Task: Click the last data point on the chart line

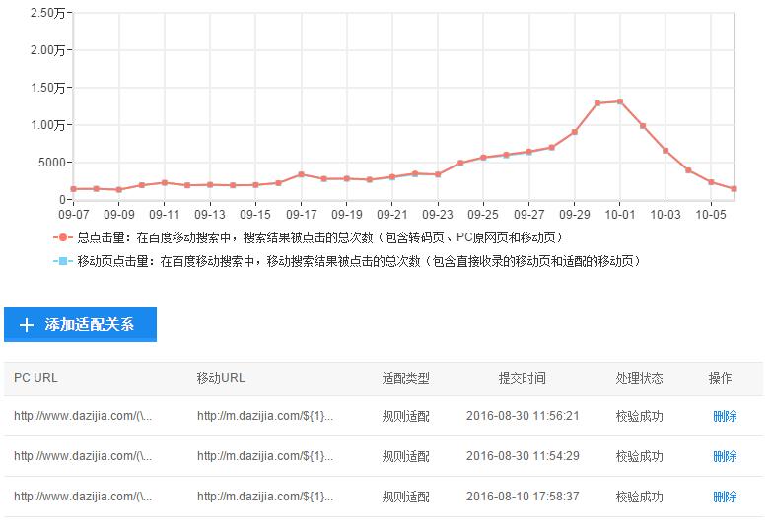Action: click(x=735, y=189)
